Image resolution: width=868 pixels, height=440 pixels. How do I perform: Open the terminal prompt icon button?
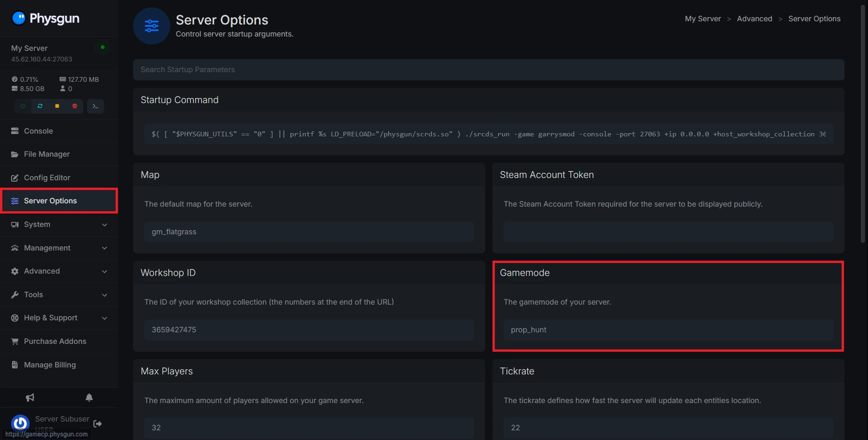point(95,106)
